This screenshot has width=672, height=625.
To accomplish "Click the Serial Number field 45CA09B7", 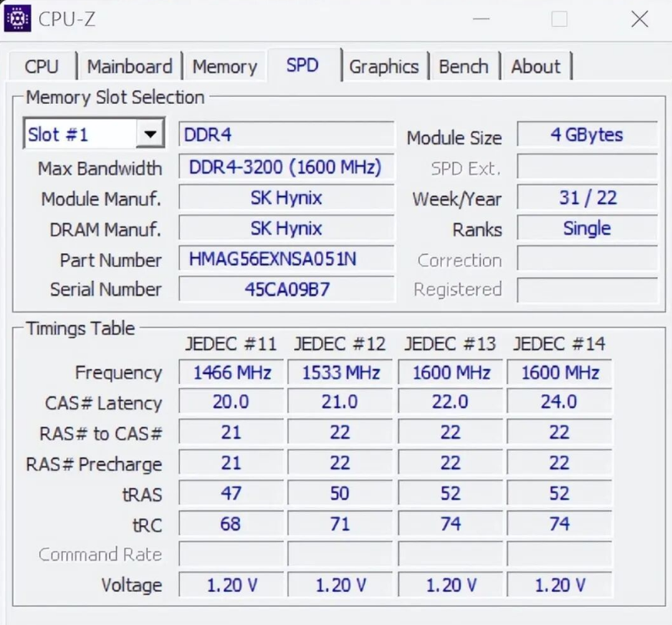I will (x=286, y=290).
